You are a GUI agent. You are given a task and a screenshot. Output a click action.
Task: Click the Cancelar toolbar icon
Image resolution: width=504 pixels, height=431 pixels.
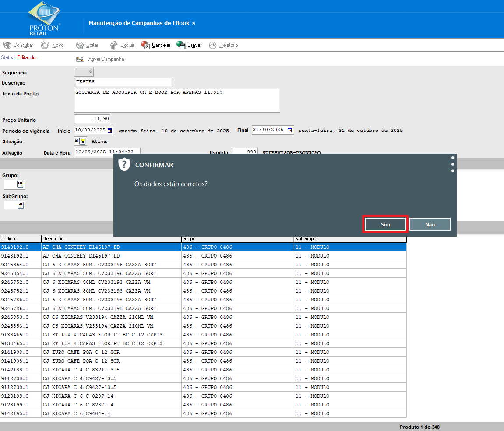(x=145, y=46)
